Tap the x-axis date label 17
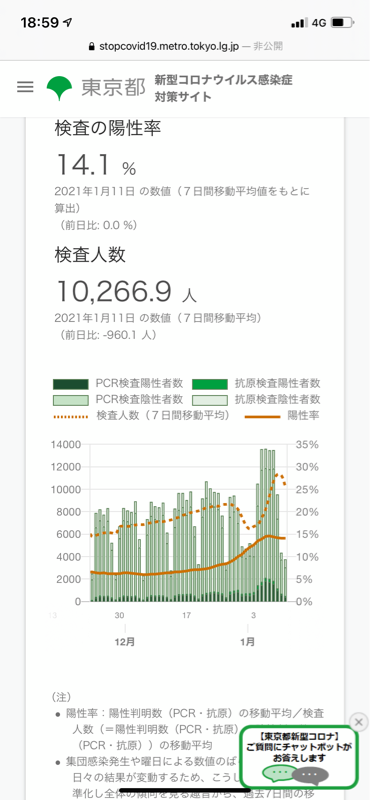The height and width of the screenshot is (800, 370). point(187,614)
